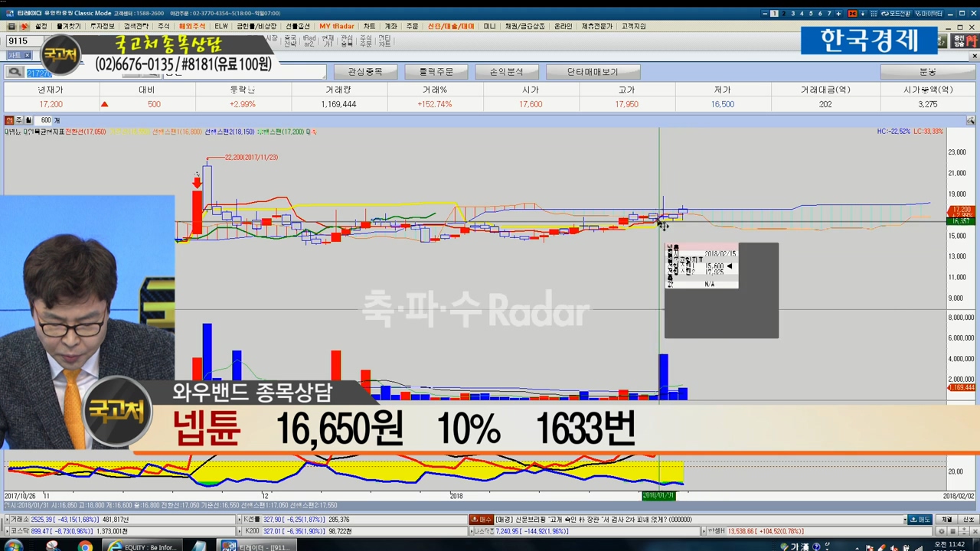The image size is (980, 551).
Task: Click the pin icon in menu bar
Action: point(24,26)
